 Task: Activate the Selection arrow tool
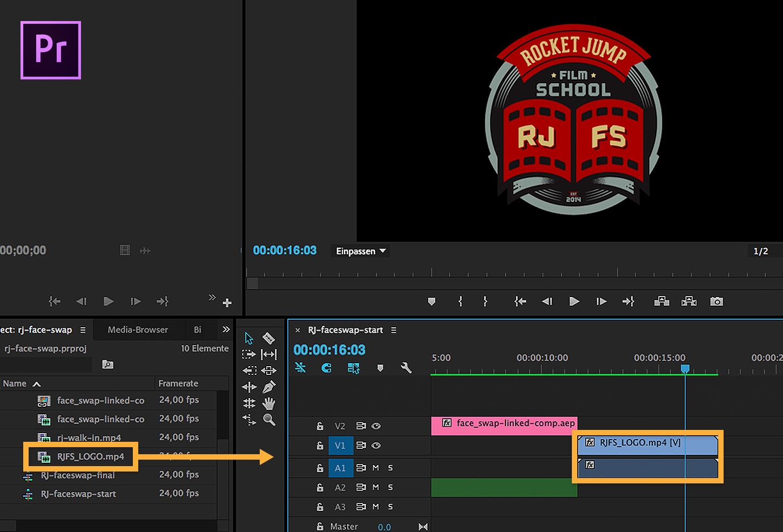[249, 339]
